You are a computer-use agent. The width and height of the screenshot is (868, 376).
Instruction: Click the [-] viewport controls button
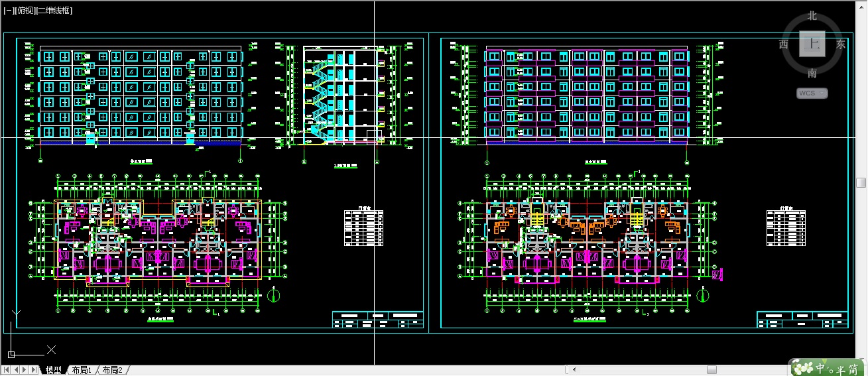pyautogui.click(x=8, y=11)
